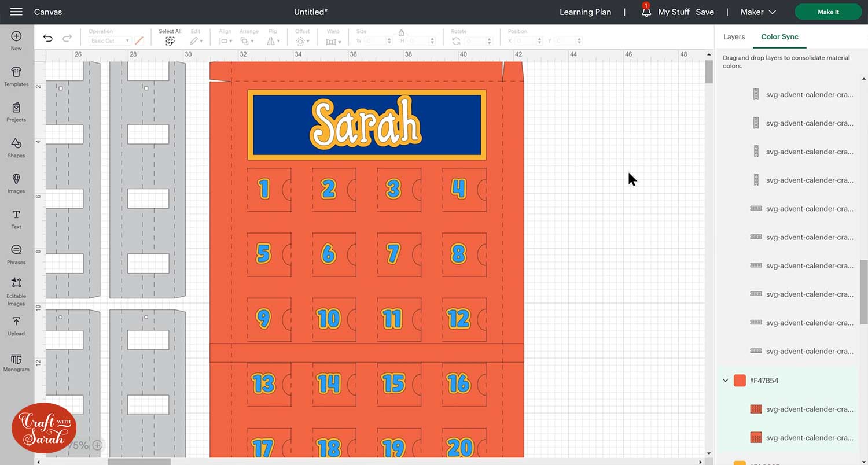
Task: Open My Stuff
Action: [x=674, y=12]
